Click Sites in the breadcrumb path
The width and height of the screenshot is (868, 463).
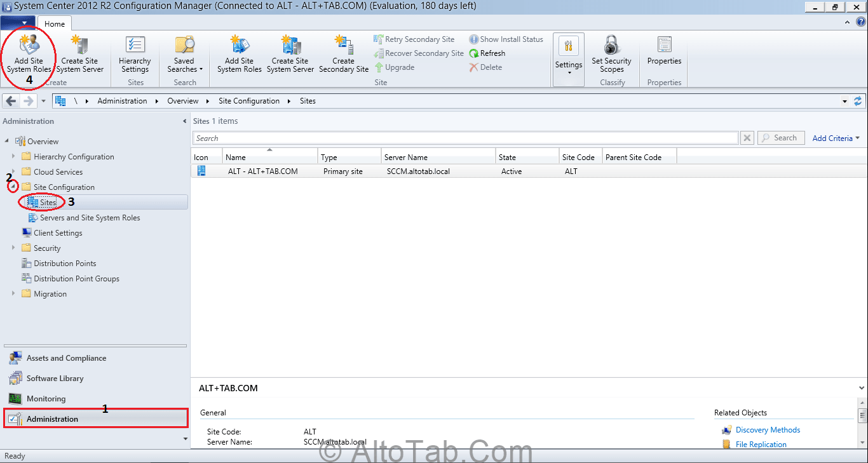pos(308,101)
